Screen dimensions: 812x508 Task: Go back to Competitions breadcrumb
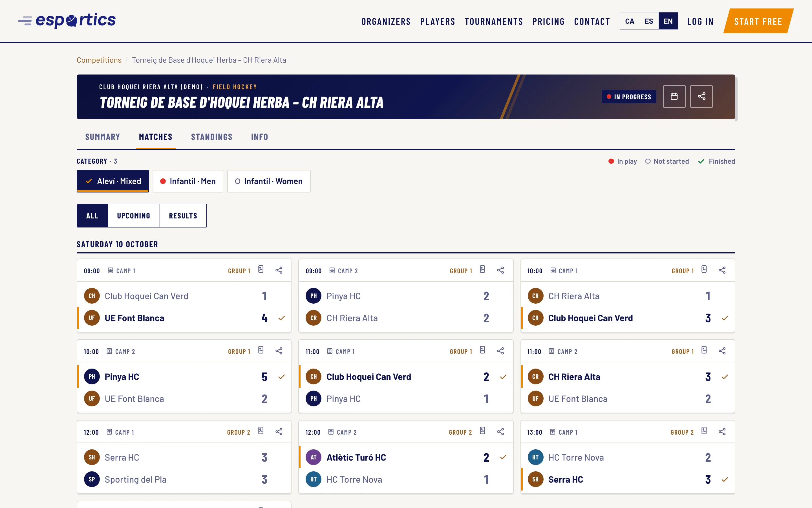click(x=99, y=60)
